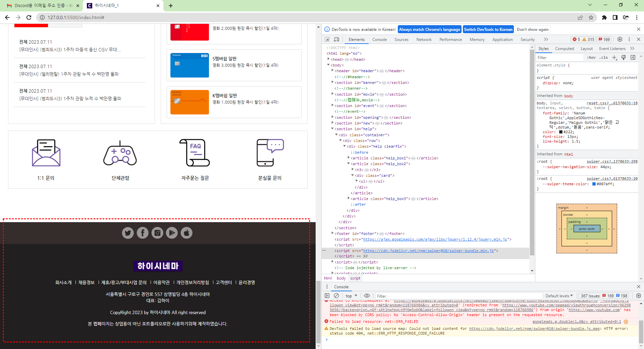Image resolution: width=644 pixels, height=349 pixels.
Task: Click the Apple icon in the footer
Action: click(186, 233)
